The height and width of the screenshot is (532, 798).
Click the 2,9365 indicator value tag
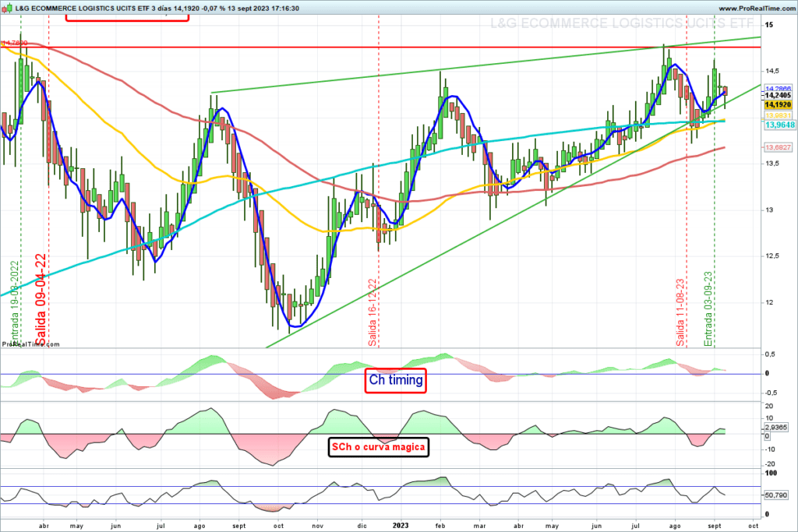[x=777, y=428]
